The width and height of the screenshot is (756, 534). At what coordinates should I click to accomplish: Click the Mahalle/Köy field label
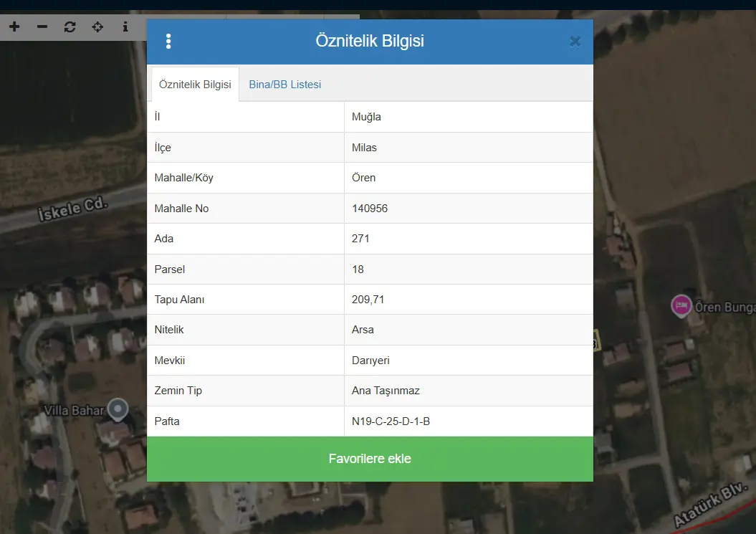point(183,178)
